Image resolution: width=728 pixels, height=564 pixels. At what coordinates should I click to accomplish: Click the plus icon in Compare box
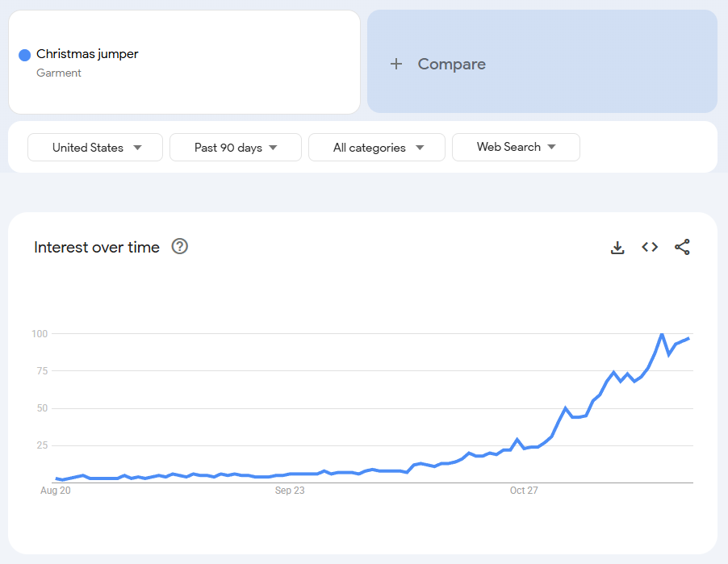pyautogui.click(x=395, y=64)
